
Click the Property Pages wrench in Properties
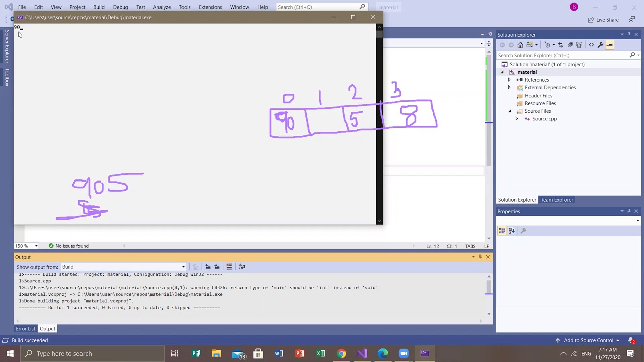pos(523,230)
